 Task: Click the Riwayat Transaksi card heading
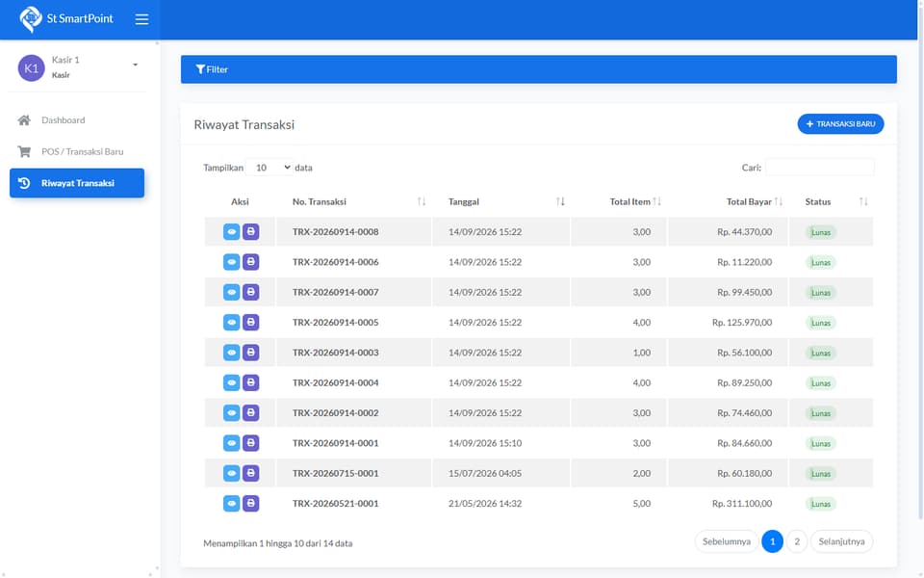(x=244, y=124)
